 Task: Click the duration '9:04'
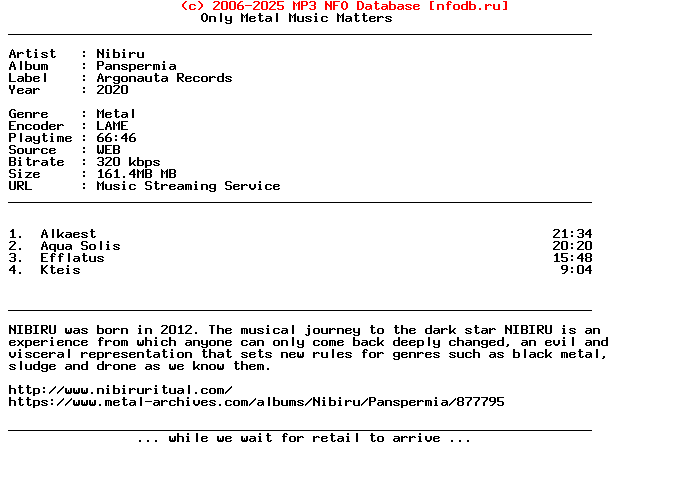point(576,270)
